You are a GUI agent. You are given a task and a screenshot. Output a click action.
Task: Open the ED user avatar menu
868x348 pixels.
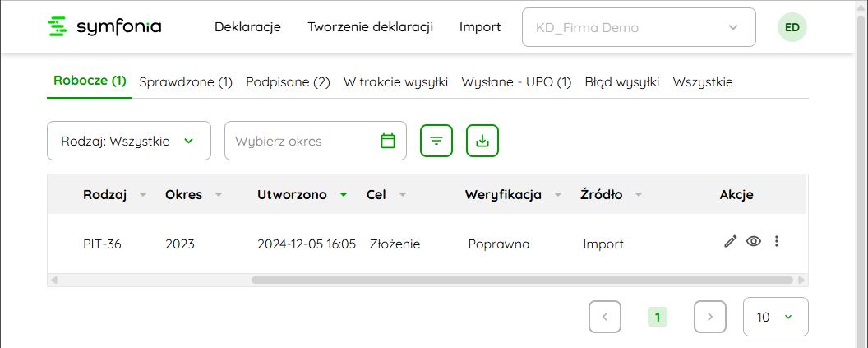[x=792, y=27]
